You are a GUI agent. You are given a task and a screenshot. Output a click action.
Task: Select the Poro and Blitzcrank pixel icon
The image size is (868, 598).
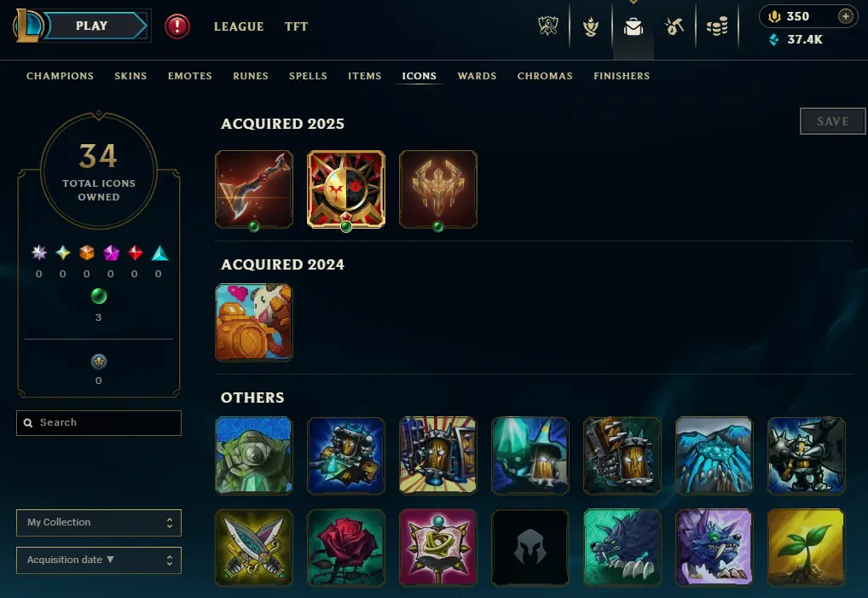pyautogui.click(x=254, y=322)
